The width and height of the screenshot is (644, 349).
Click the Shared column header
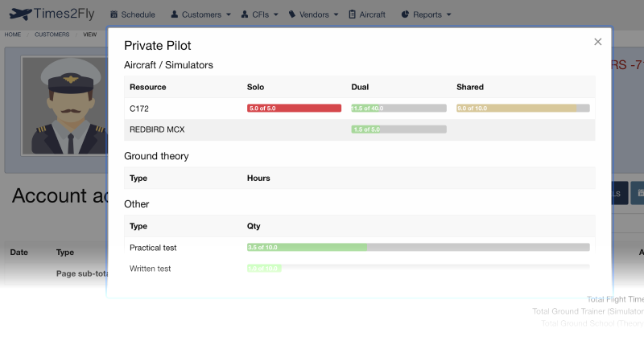coord(470,87)
